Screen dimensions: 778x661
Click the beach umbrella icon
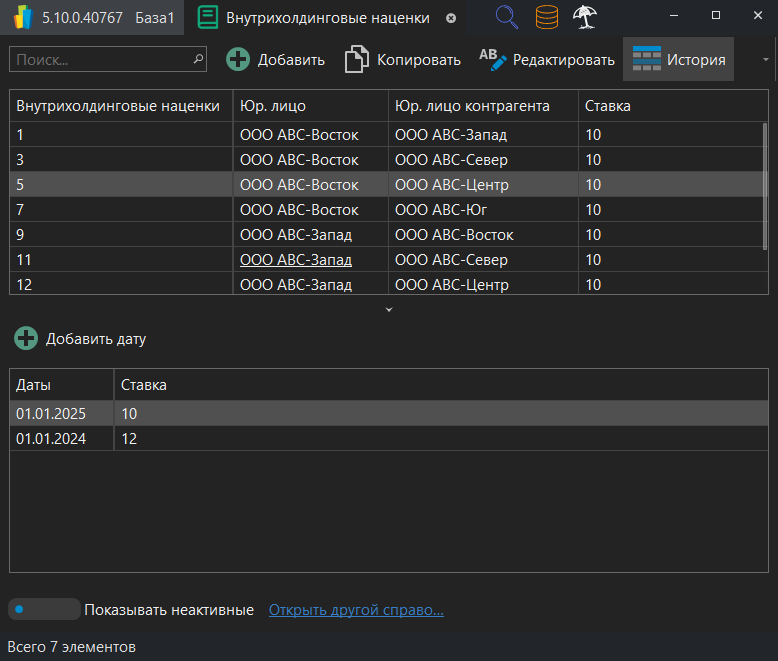pyautogui.click(x=586, y=17)
